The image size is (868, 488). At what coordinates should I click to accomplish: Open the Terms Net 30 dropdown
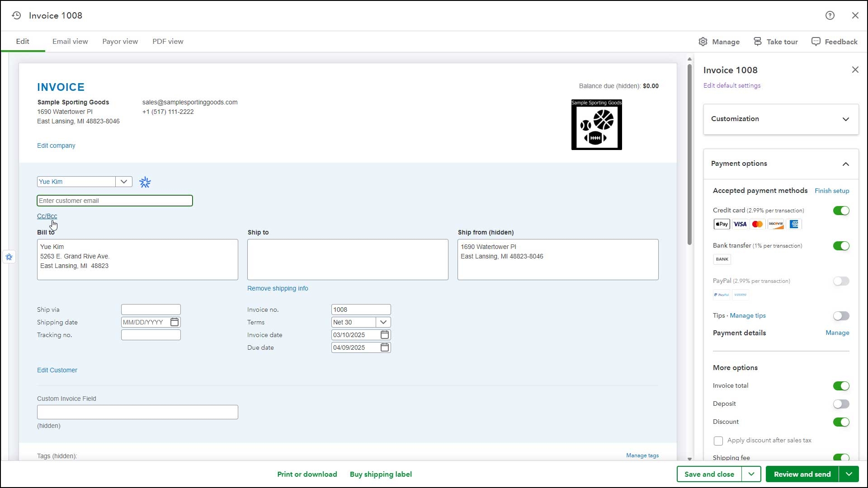click(x=383, y=322)
